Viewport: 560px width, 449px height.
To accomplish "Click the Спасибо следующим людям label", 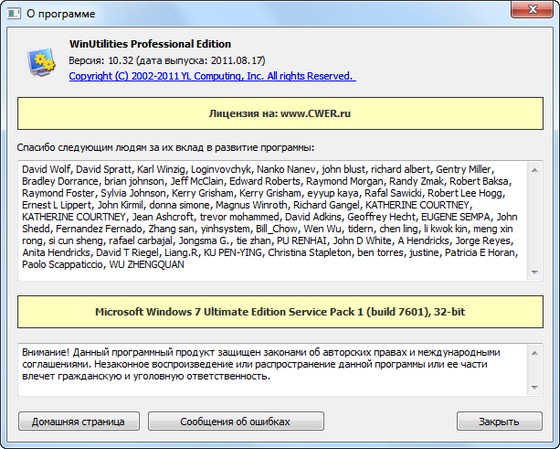I will click(166, 148).
